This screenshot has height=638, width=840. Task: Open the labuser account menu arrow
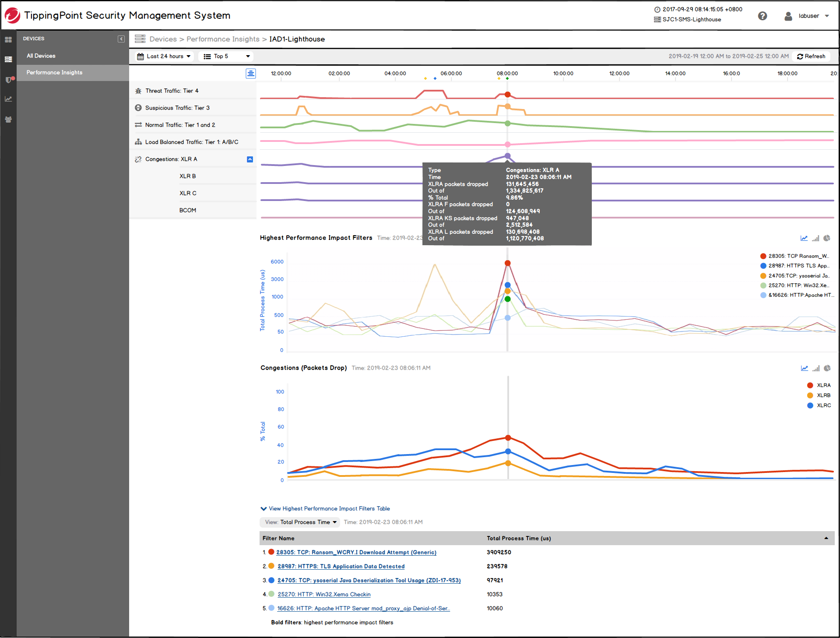coord(827,16)
